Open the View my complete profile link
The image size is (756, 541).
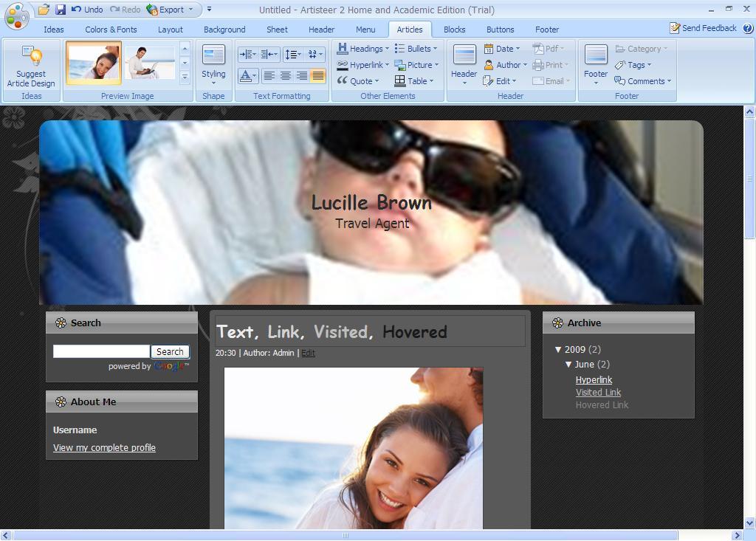[x=104, y=448]
